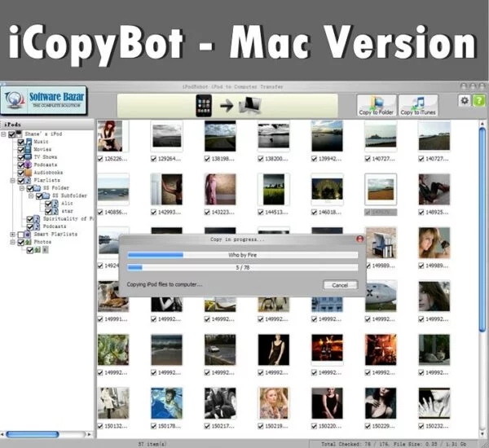The height and width of the screenshot is (448, 489).
Task: Click the Who by Fire progress bar
Action: 243,255
